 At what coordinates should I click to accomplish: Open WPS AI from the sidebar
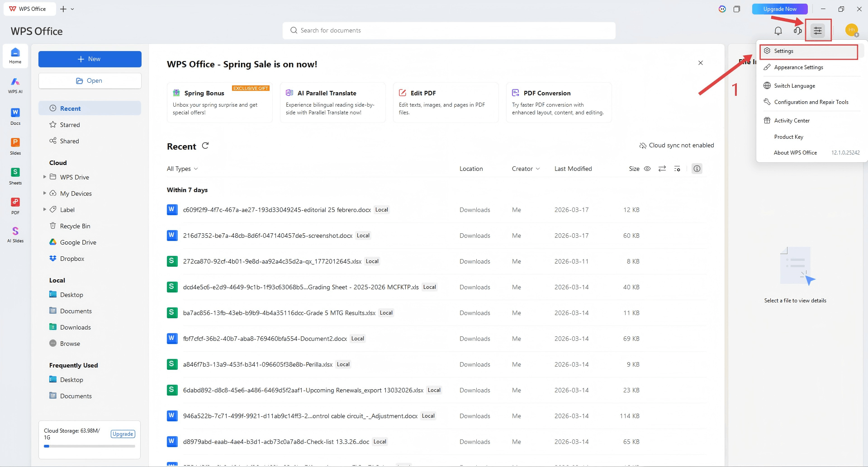click(x=15, y=85)
